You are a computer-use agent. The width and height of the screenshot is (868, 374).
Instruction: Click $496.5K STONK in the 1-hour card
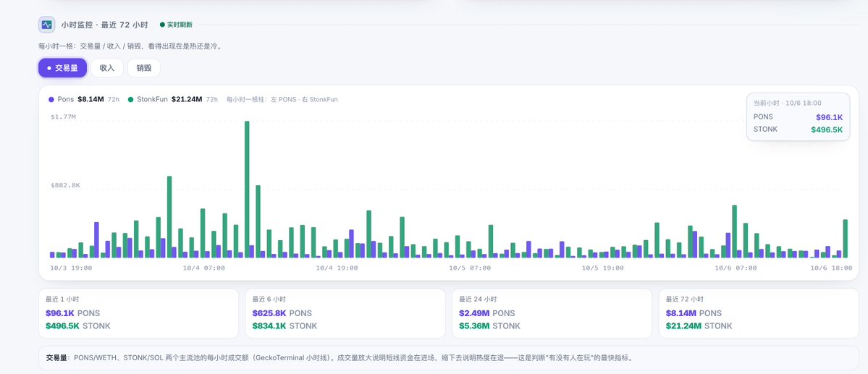click(78, 326)
